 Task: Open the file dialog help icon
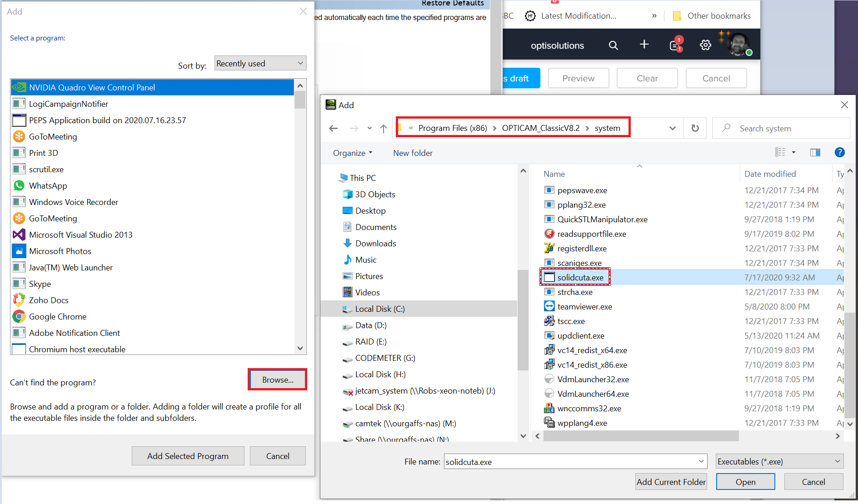tap(839, 153)
